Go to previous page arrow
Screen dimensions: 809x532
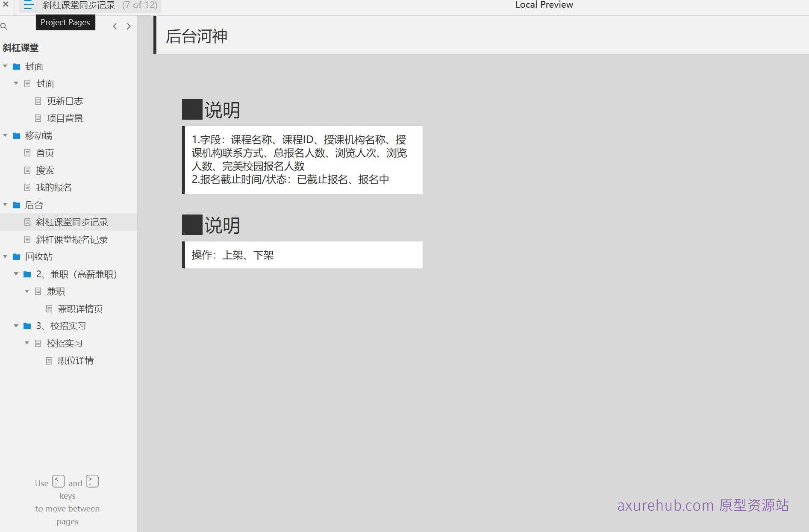click(x=115, y=26)
